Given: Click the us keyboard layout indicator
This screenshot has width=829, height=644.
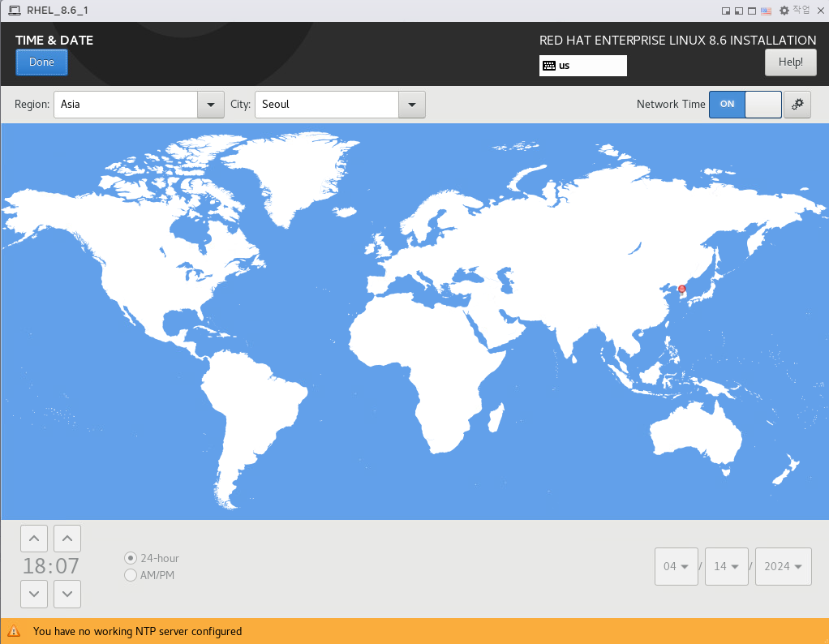Looking at the screenshot, I should pyautogui.click(x=582, y=66).
